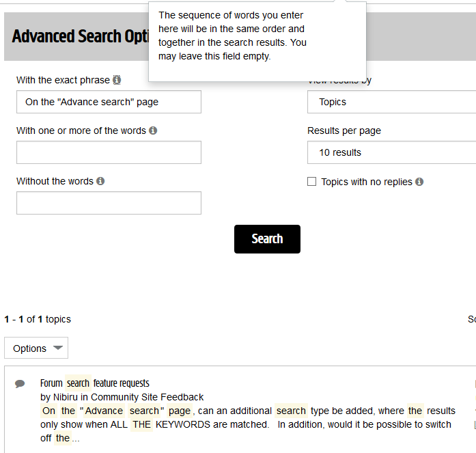Click the "Advanced Search" heading
The width and height of the screenshot is (476, 453).
tap(76, 36)
